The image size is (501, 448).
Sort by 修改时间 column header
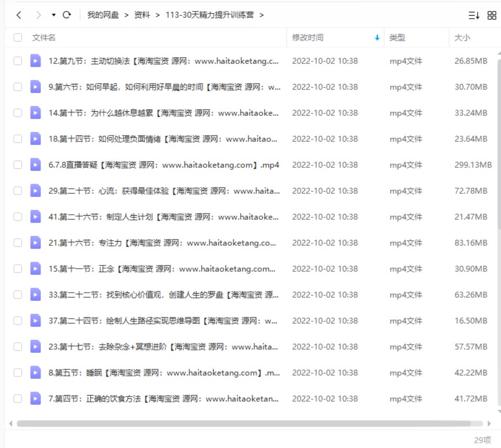tap(308, 38)
